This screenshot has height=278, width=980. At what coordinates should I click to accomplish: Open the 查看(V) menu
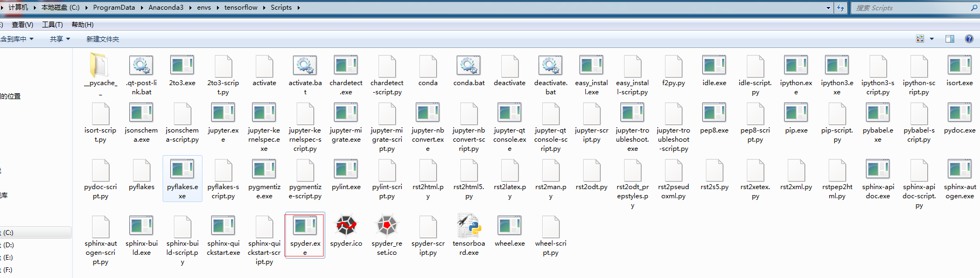[x=23, y=25]
